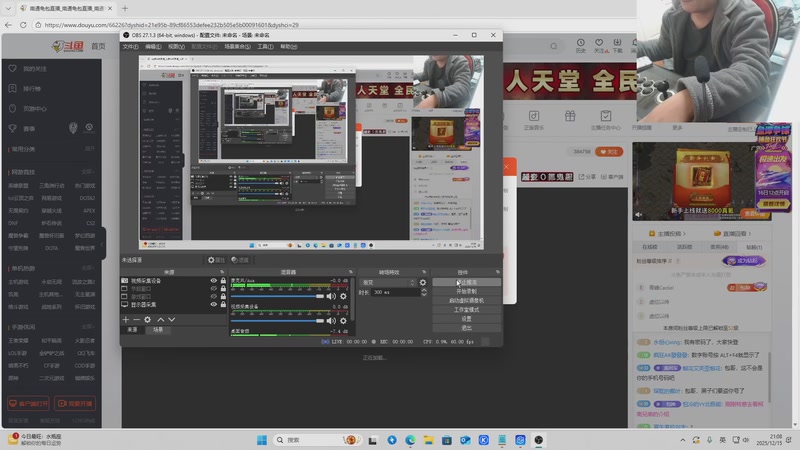The image size is (800, 450).
Task: Collapse Douyu left sidebar with arrow handle
Action: (103, 244)
